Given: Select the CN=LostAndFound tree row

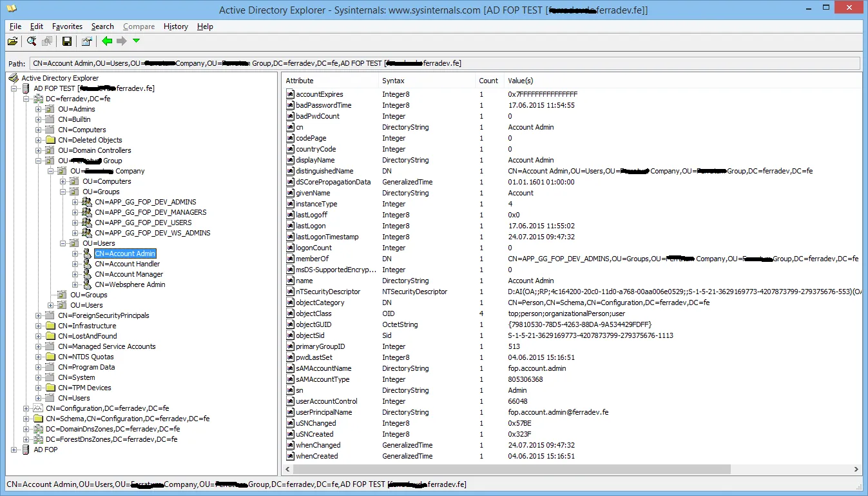Looking at the screenshot, I should [x=88, y=336].
